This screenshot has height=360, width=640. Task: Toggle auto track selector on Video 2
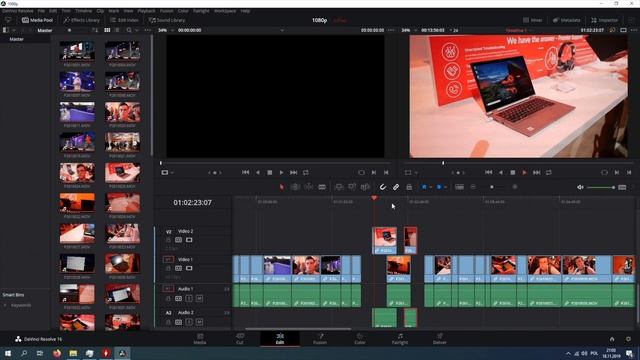click(x=178, y=240)
